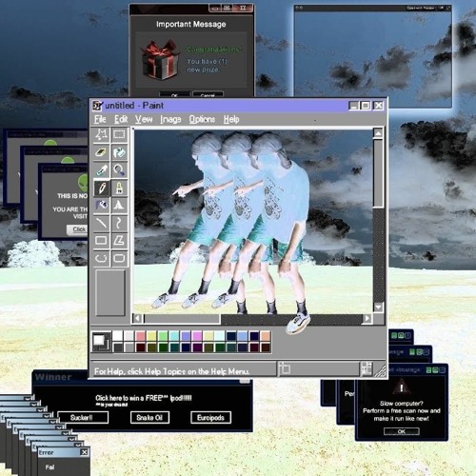Image resolution: width=476 pixels, height=476 pixels.
Task: Choose the Rounded Rectangle tool
Action: tap(119, 258)
